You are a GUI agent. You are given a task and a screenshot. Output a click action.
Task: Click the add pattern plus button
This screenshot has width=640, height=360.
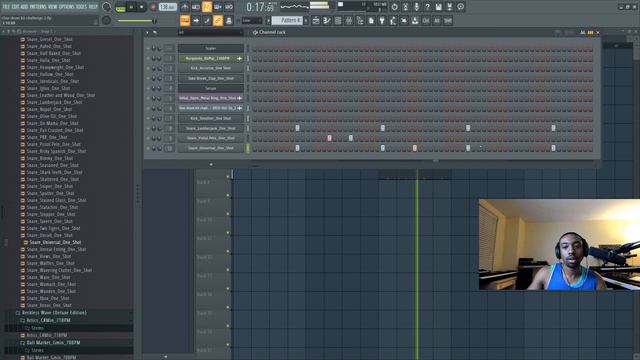[x=306, y=20]
